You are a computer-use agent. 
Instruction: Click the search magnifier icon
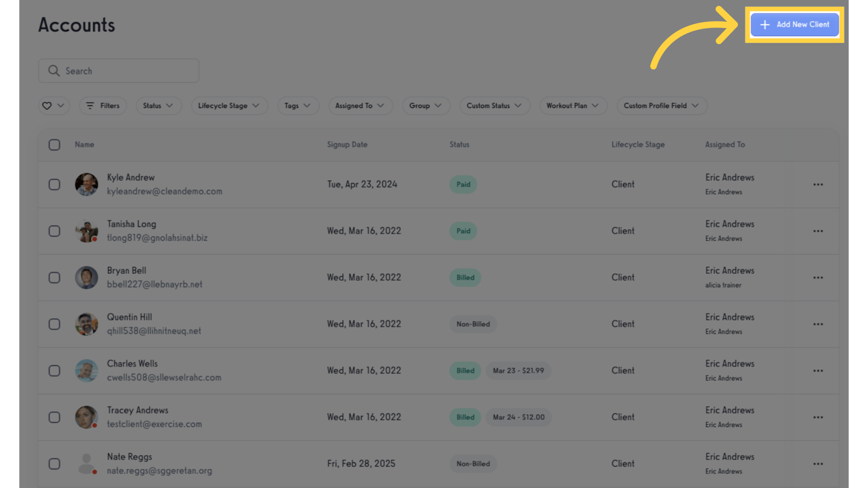point(54,71)
